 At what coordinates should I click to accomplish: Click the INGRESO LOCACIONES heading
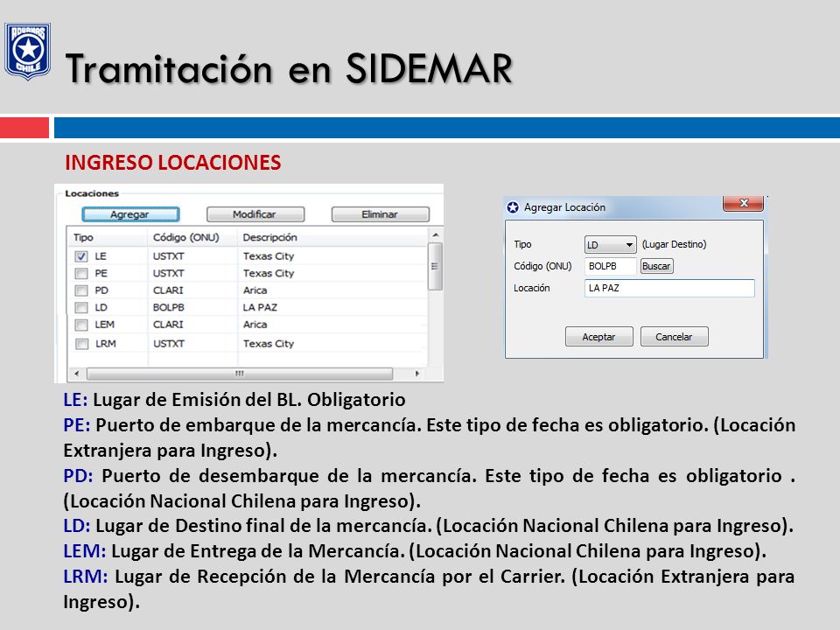coord(172,163)
